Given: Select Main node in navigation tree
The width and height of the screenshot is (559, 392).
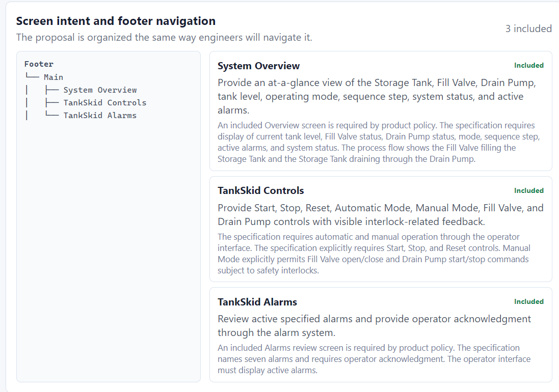Looking at the screenshot, I should click(54, 77).
